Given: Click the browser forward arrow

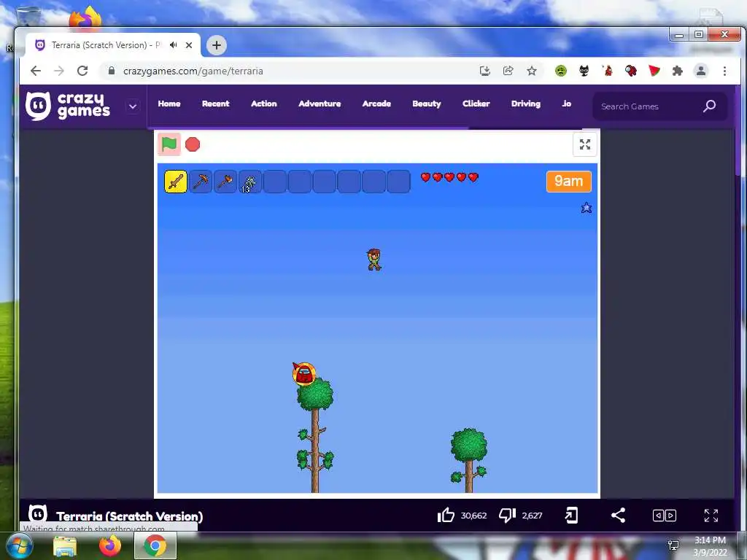Looking at the screenshot, I should [x=58, y=71].
